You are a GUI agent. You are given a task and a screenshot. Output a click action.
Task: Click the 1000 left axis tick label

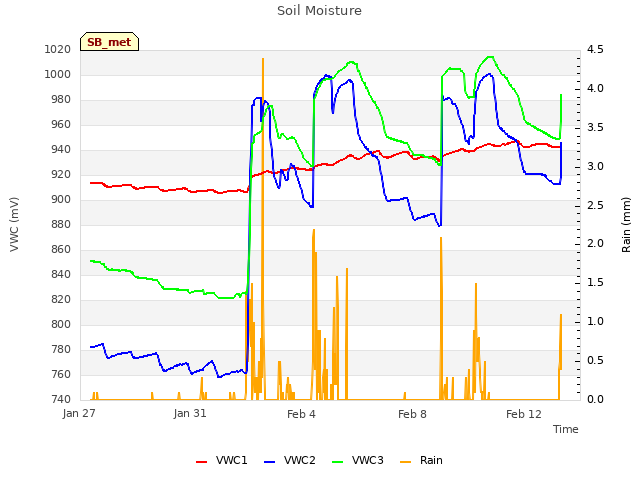58,74
